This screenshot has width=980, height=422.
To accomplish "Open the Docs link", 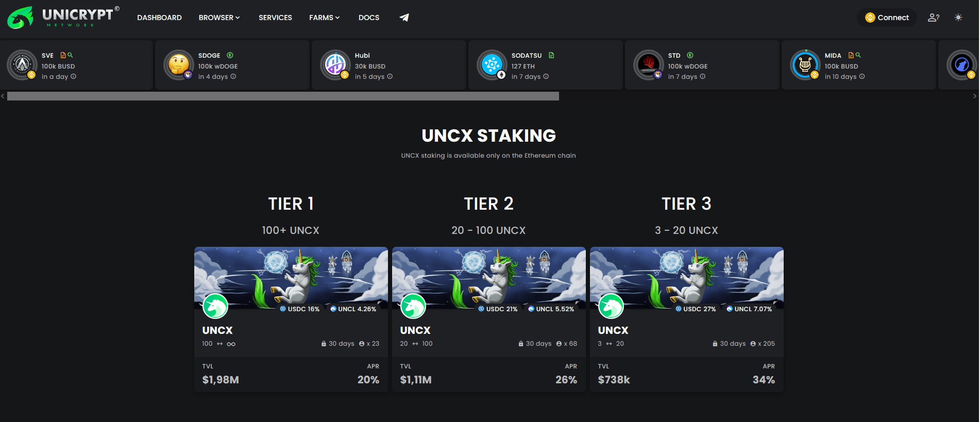I will [369, 18].
